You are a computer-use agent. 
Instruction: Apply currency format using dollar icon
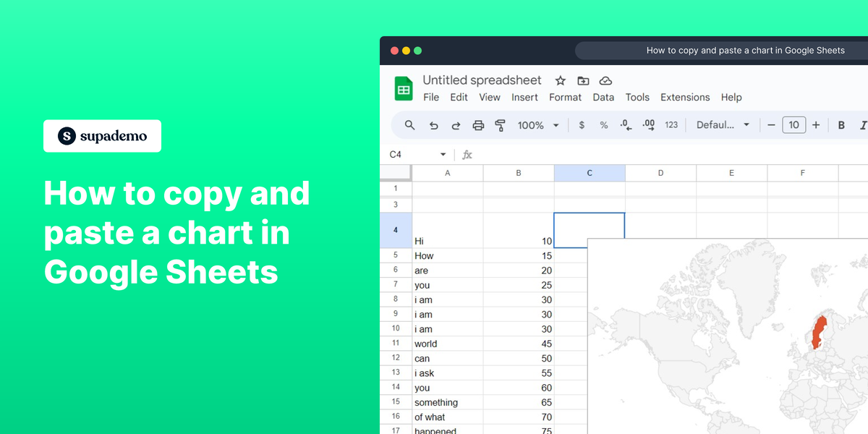582,124
